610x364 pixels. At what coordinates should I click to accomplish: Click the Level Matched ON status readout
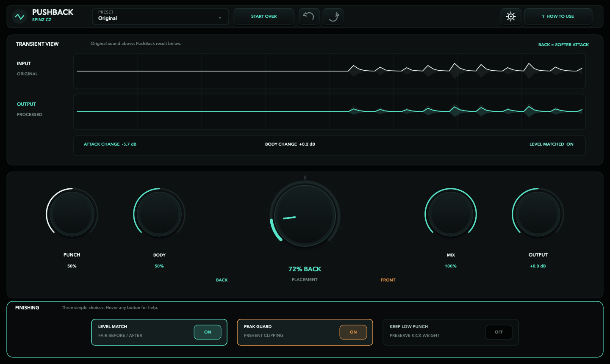[x=552, y=144]
